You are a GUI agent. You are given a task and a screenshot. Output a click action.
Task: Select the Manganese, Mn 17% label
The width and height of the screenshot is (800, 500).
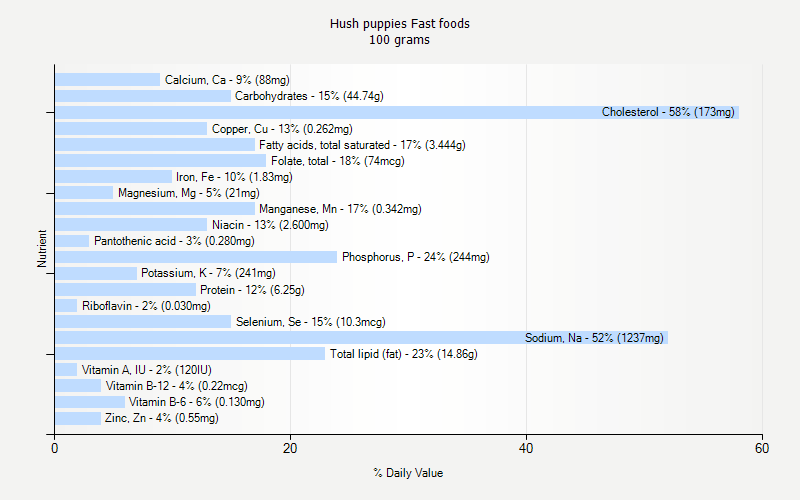tap(340, 209)
